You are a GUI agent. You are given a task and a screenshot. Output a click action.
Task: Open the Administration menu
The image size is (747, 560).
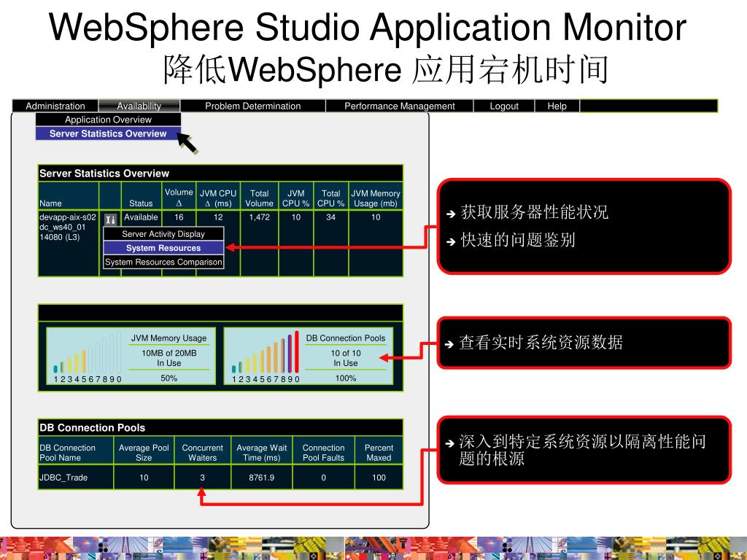(x=55, y=106)
